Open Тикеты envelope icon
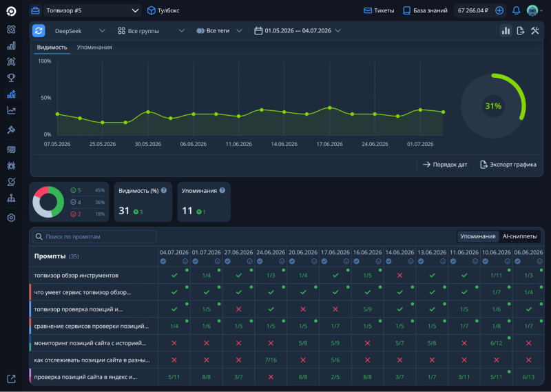Image resolution: width=551 pixels, height=392 pixels. (x=368, y=10)
